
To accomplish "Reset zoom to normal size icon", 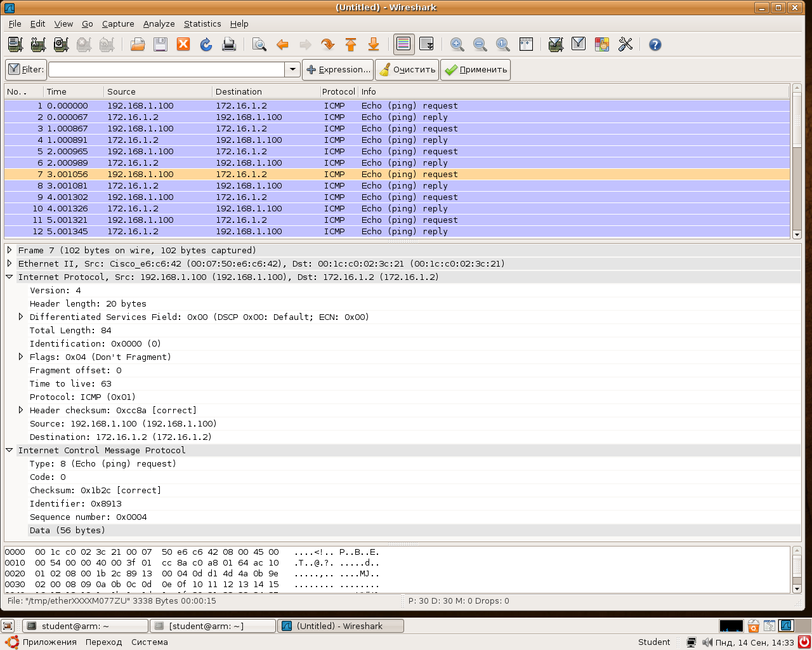I will [503, 44].
